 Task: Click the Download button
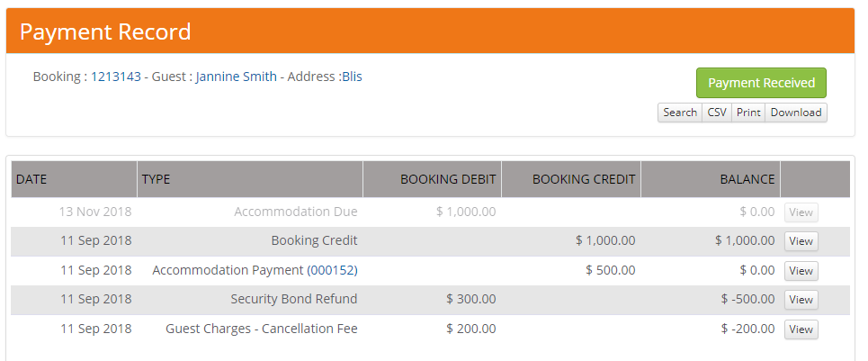point(795,113)
